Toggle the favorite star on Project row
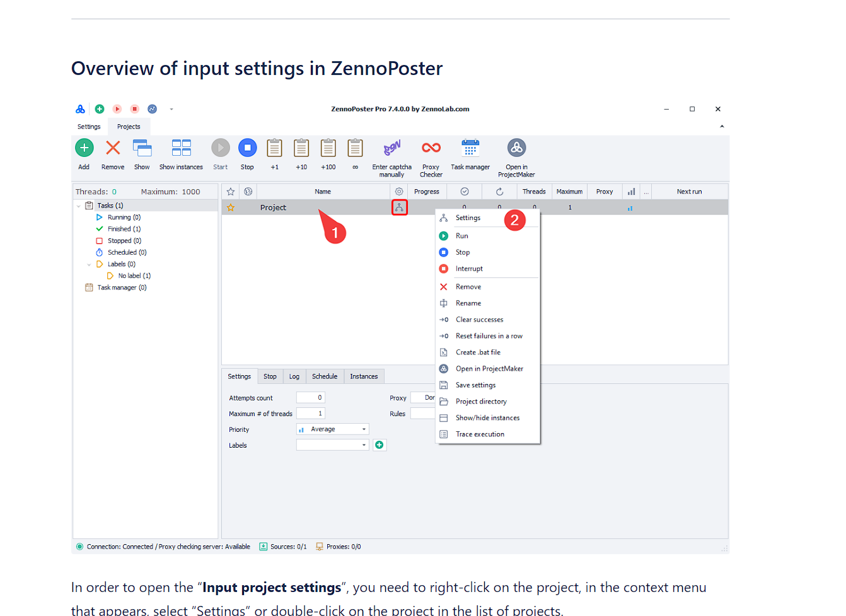The width and height of the screenshot is (846, 616). click(231, 207)
